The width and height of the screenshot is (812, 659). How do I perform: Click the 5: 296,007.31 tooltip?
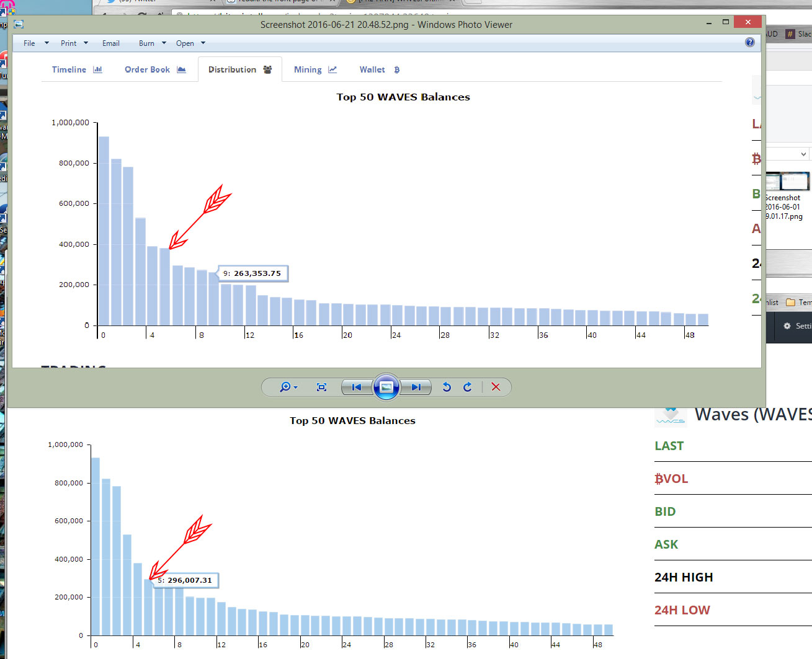pyautogui.click(x=185, y=581)
